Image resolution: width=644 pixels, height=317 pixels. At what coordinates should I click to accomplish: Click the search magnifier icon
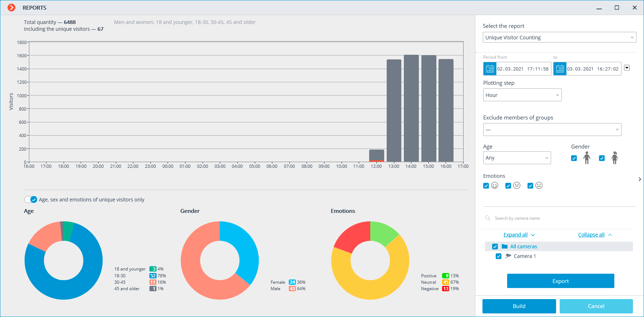487,218
